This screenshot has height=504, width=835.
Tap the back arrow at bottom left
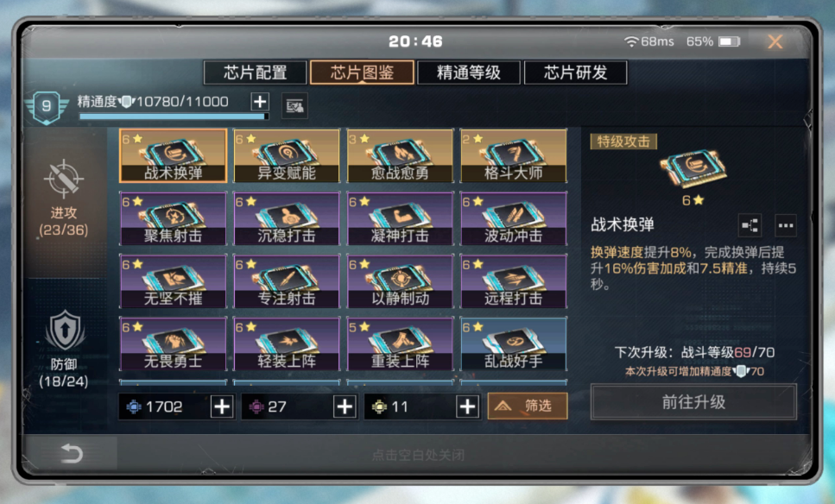click(x=72, y=453)
